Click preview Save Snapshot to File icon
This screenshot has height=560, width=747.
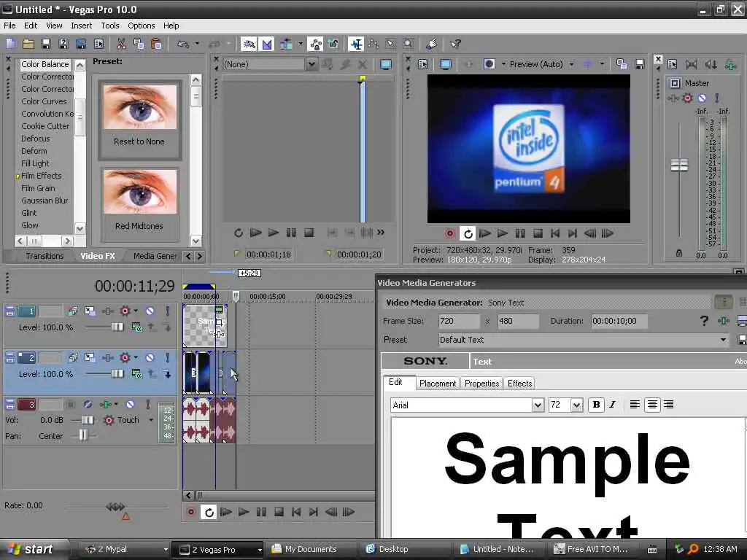640,64
